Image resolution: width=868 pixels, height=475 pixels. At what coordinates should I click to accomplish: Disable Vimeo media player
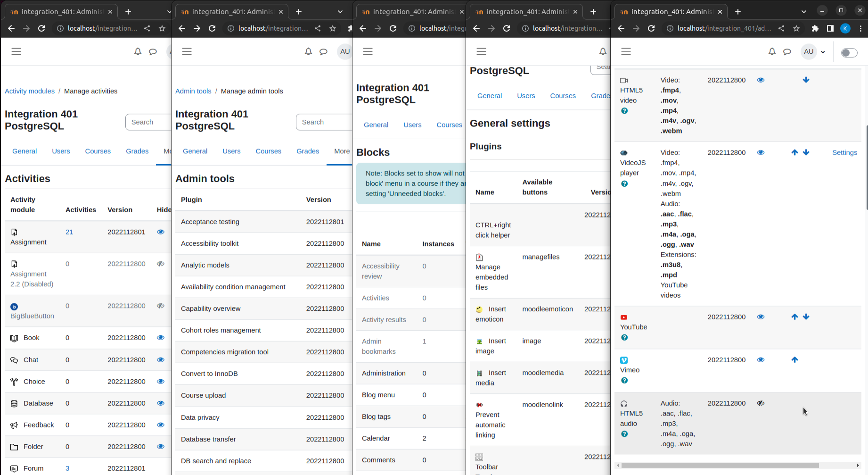761,359
